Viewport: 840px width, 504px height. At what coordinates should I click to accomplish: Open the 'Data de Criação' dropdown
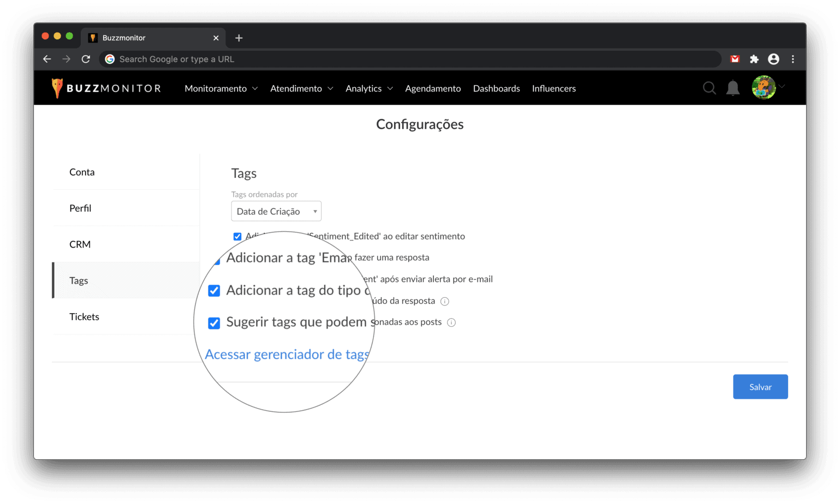(276, 211)
